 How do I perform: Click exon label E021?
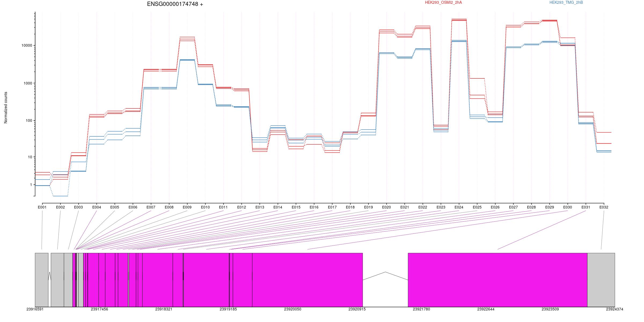(x=405, y=207)
